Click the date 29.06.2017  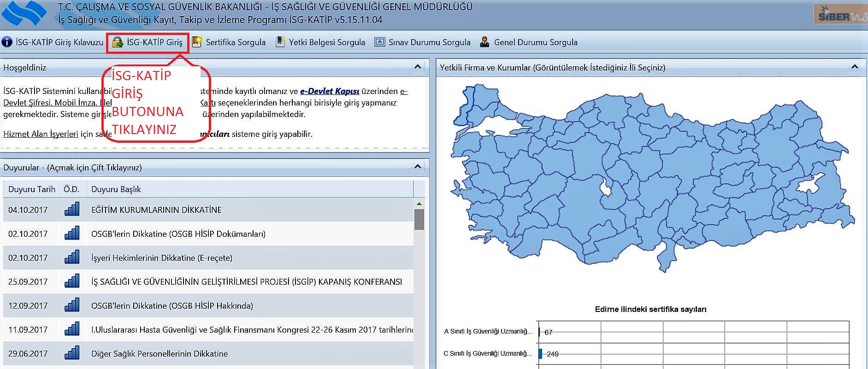tap(28, 354)
